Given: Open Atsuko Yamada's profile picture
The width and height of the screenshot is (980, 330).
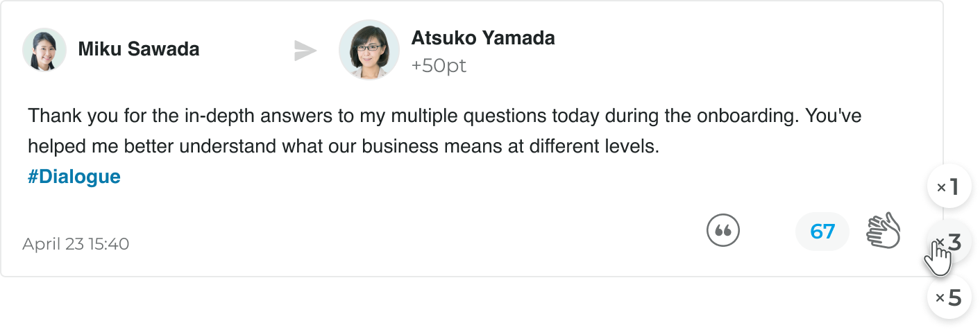Looking at the screenshot, I should [x=369, y=50].
